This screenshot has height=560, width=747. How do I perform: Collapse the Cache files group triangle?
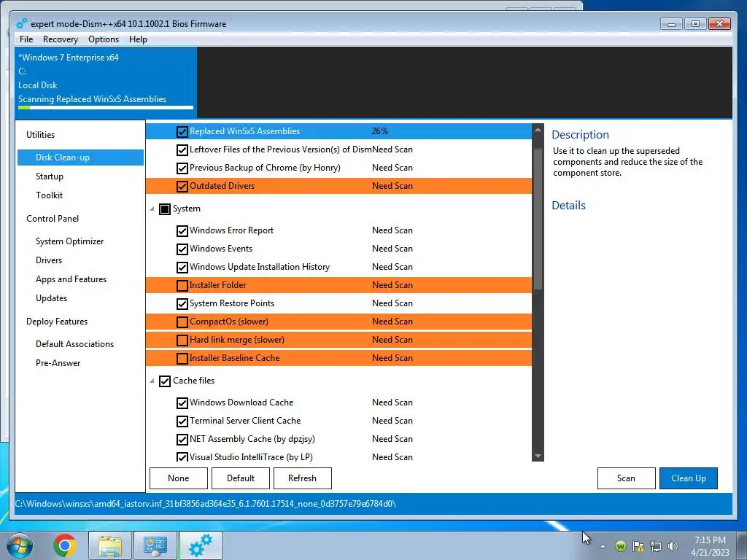tap(152, 381)
